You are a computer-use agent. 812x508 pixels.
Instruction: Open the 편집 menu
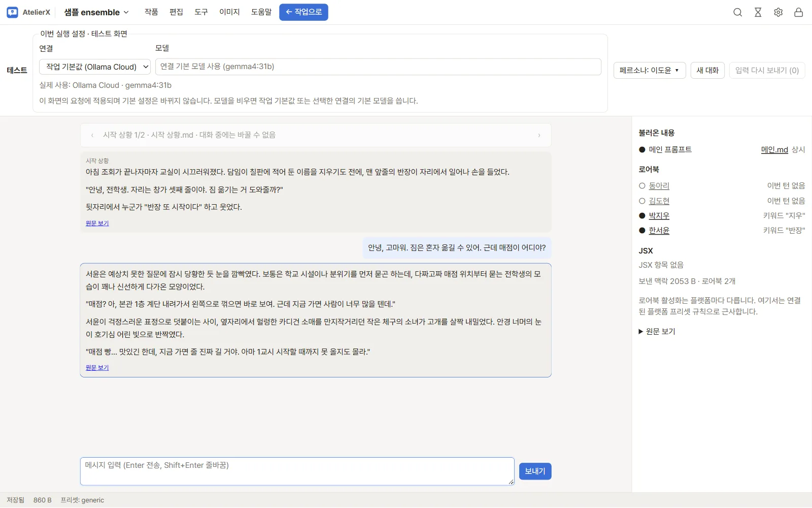pyautogui.click(x=176, y=12)
